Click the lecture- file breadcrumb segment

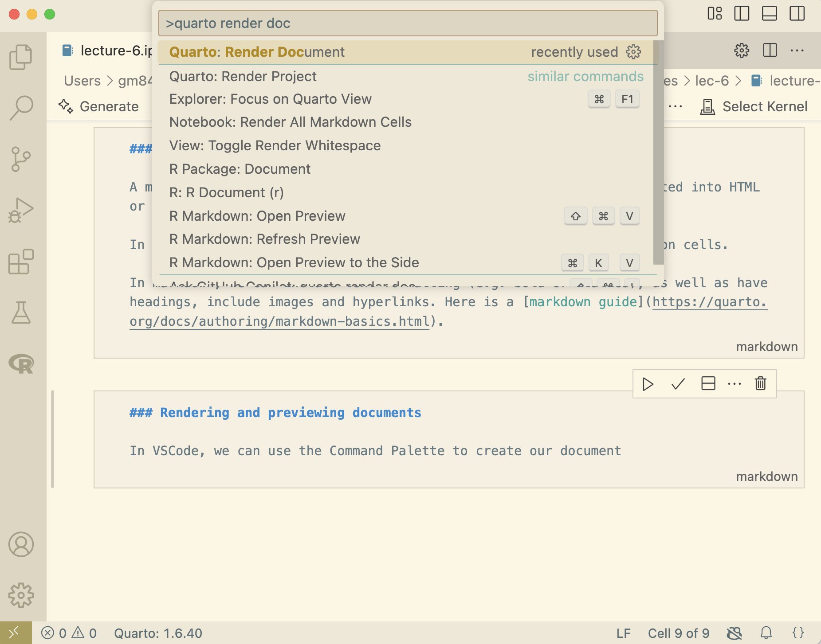(x=786, y=81)
